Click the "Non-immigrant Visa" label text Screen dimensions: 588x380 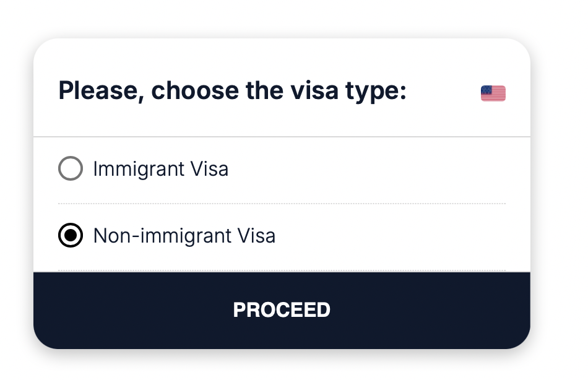[184, 236]
